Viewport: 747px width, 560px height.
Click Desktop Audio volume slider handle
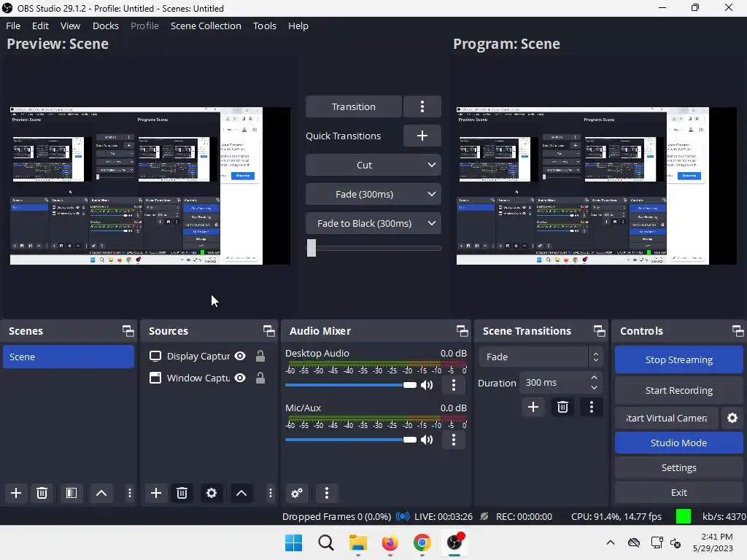[x=410, y=385]
